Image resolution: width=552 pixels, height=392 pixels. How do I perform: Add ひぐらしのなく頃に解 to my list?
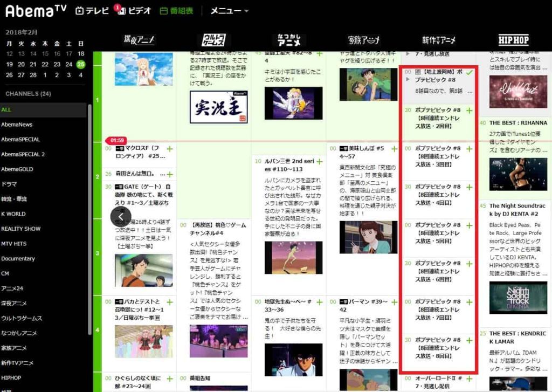pyautogui.click(x=170, y=379)
